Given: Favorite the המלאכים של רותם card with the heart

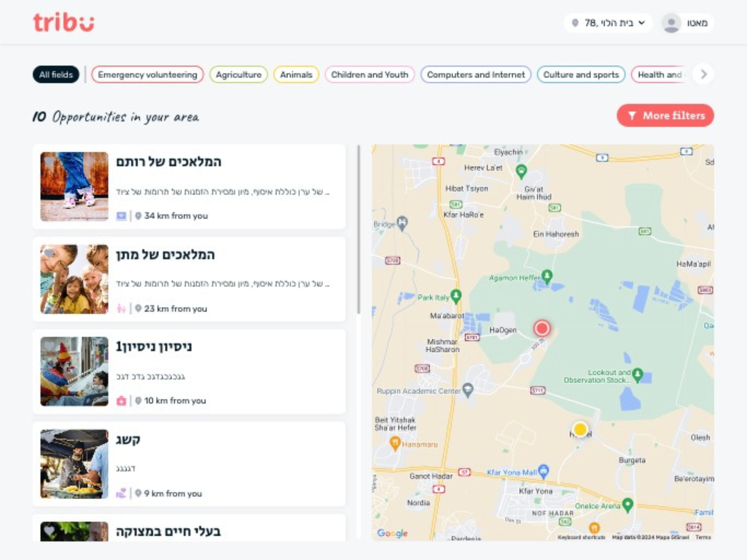Looking at the screenshot, I should pyautogui.click(x=49, y=161).
